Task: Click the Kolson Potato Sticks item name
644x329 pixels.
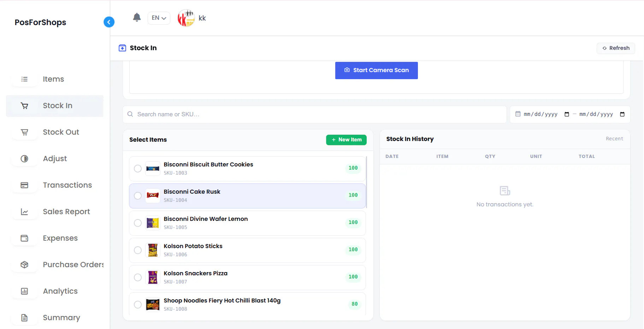Action: (x=193, y=246)
